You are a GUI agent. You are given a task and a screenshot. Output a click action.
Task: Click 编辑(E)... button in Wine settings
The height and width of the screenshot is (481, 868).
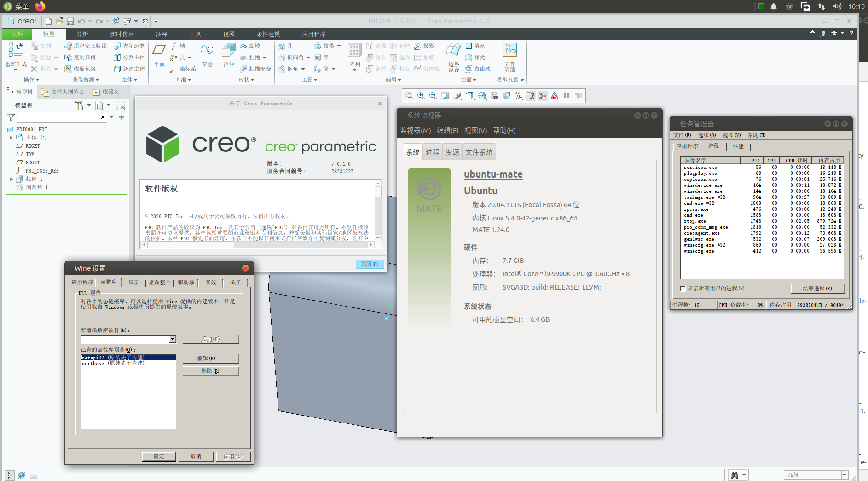pos(211,359)
